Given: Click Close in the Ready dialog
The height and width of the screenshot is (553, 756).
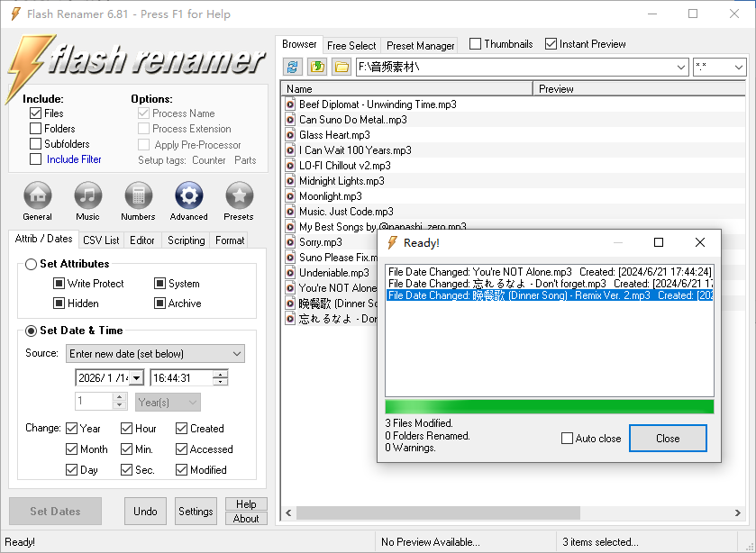Looking at the screenshot, I should [x=668, y=439].
